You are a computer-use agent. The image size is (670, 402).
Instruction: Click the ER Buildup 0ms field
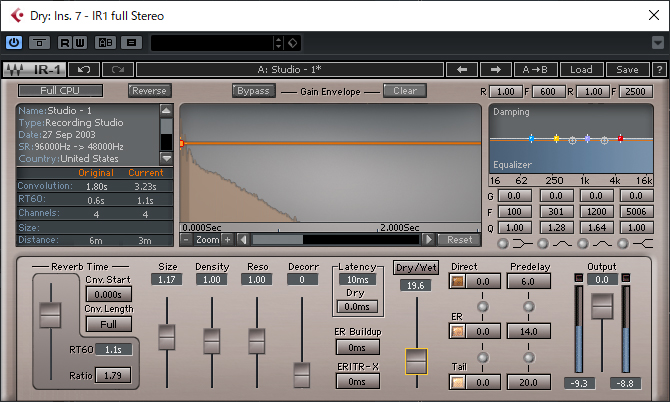(x=357, y=347)
